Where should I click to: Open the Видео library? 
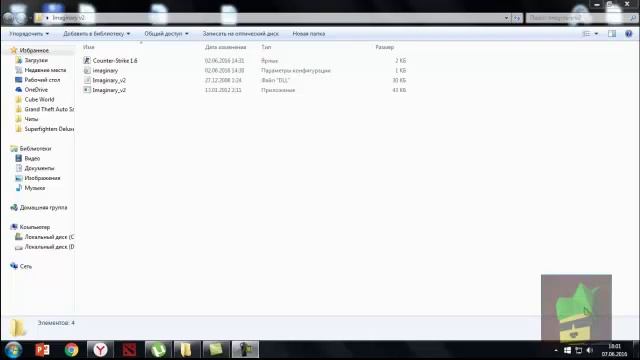[x=32, y=158]
